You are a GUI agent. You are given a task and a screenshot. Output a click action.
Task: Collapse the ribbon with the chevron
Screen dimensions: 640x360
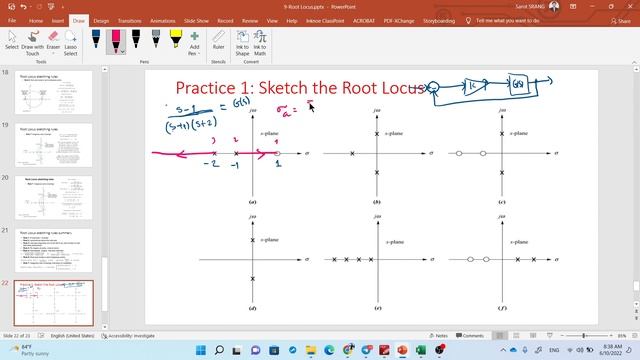point(634,62)
